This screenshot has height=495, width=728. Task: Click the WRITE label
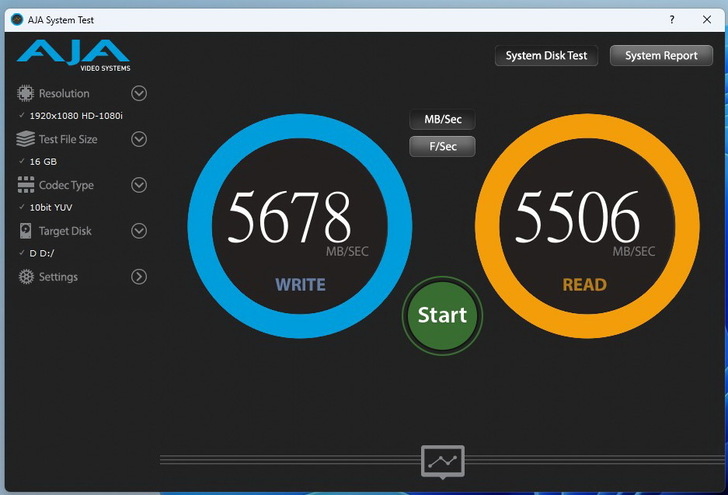(300, 285)
